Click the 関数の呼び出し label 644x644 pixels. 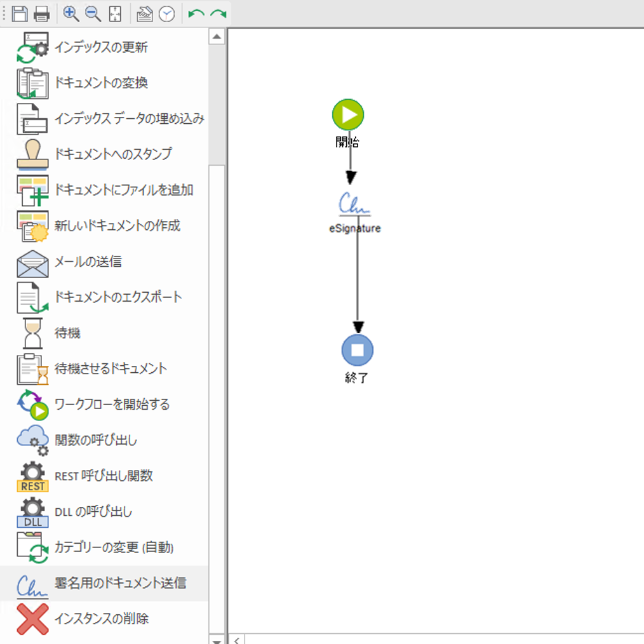(96, 440)
